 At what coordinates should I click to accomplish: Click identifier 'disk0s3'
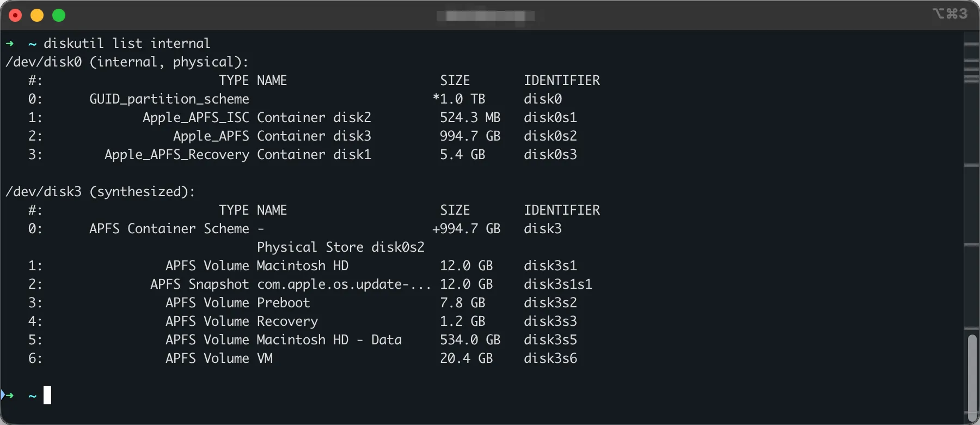coord(550,155)
